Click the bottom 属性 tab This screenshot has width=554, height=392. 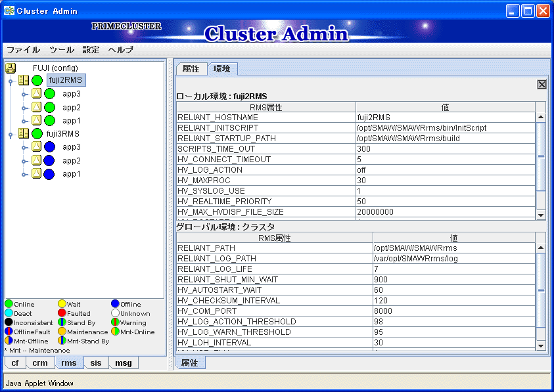(190, 362)
